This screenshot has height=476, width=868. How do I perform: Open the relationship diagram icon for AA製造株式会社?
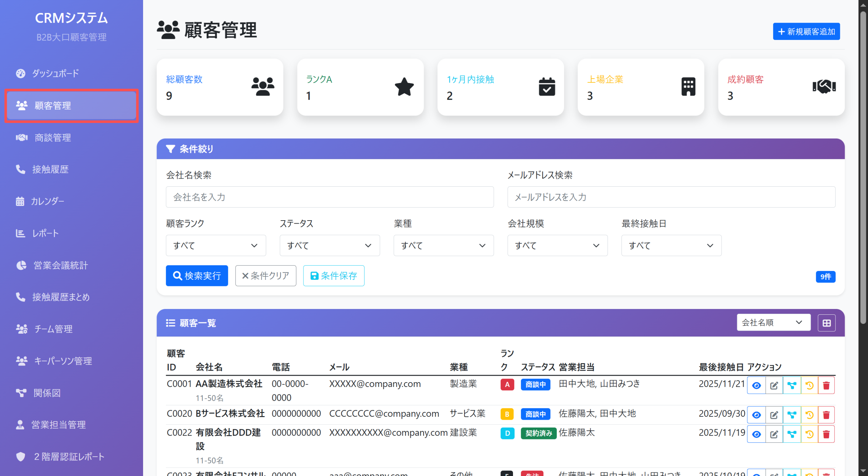tap(791, 385)
